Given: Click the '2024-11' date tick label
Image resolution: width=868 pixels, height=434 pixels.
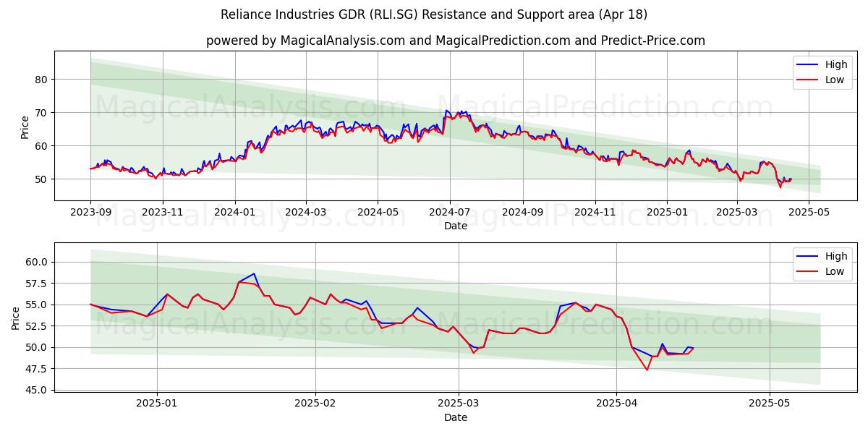Looking at the screenshot, I should click(x=595, y=214).
